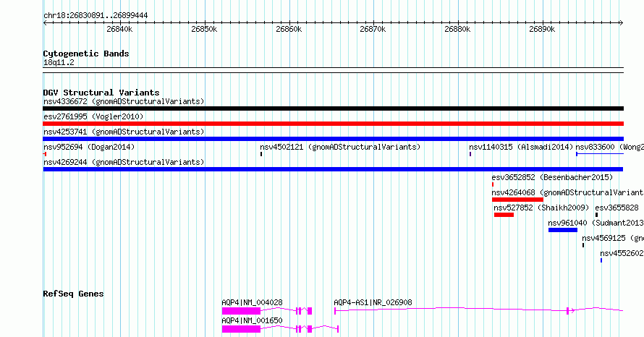Click the large magenta exon of AQP4 NM_001650
The height and width of the screenshot is (337, 644).
[x=241, y=329]
